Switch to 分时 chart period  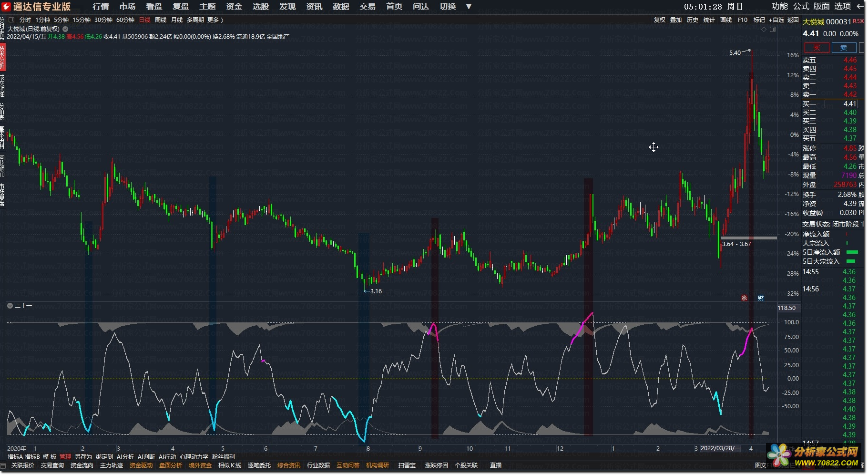coord(25,20)
